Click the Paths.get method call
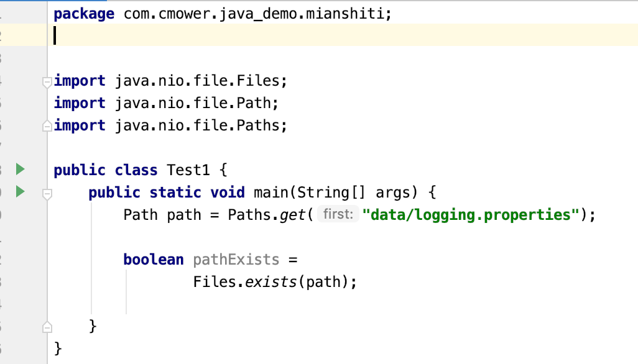 [x=270, y=214]
